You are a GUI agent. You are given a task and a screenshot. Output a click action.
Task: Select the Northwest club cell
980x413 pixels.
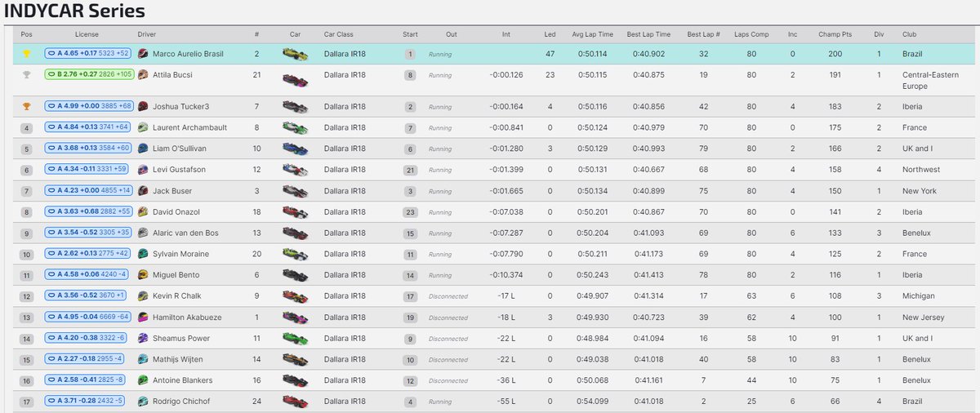[x=920, y=170]
